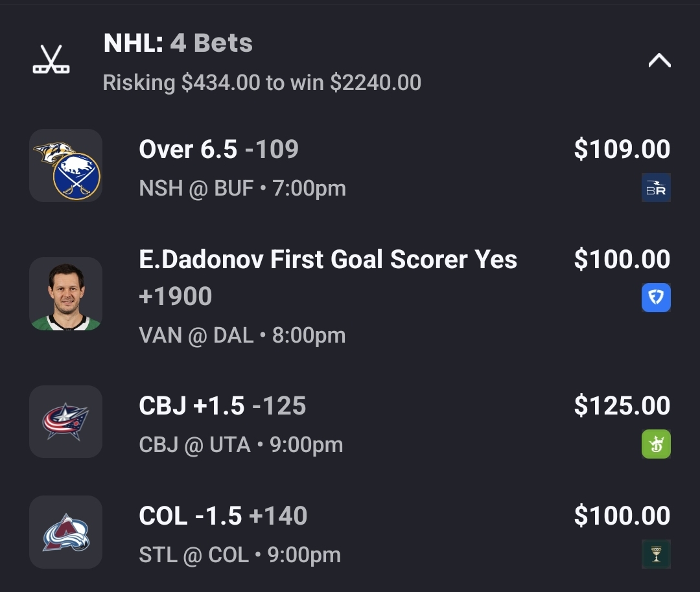The height and width of the screenshot is (592, 700).
Task: Click the Risking $434.00 to win summary
Action: coord(262,83)
